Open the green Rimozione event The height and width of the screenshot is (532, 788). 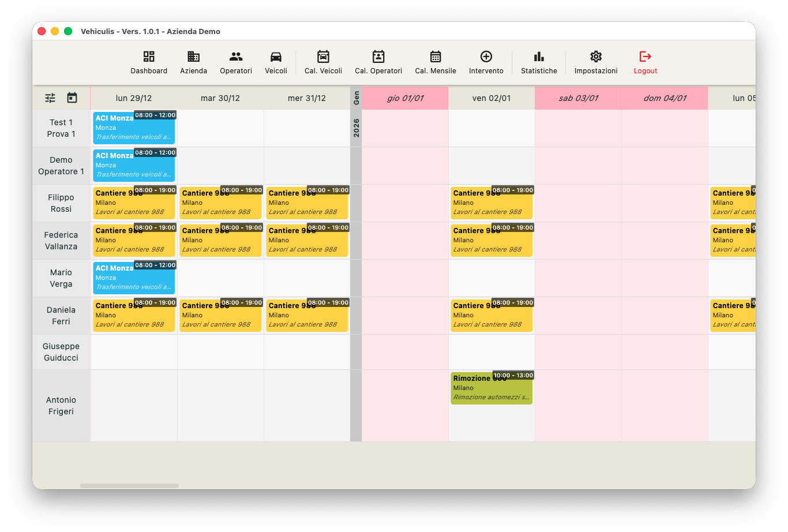click(491, 388)
